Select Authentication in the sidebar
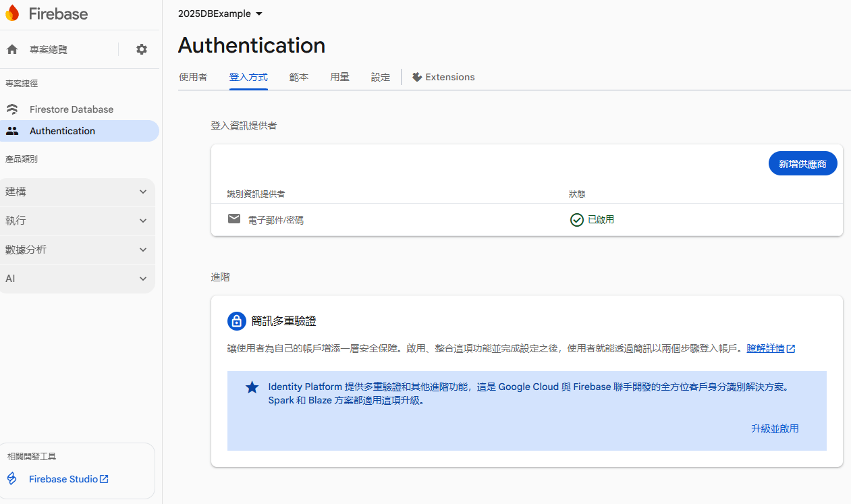Screen dimensions: 851x504 [80, 131]
